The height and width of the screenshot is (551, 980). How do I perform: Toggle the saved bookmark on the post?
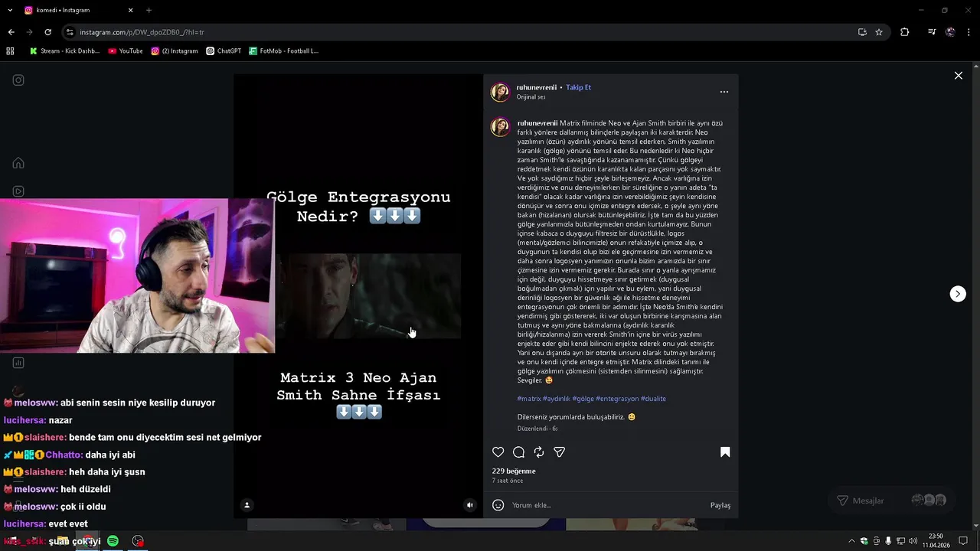click(725, 452)
